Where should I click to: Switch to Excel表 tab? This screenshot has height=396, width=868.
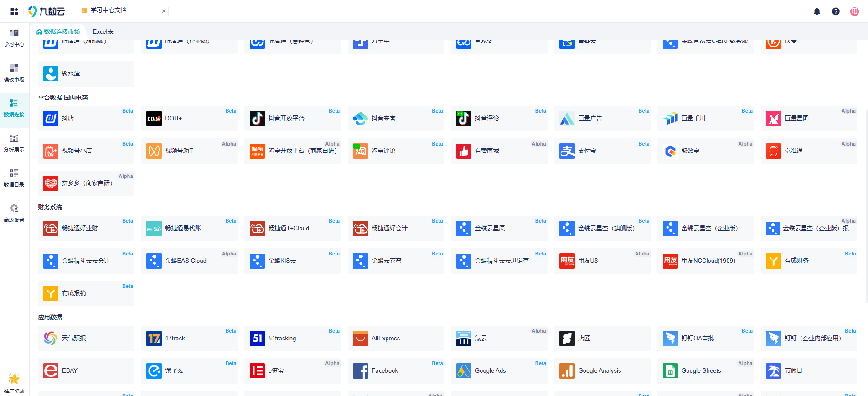click(x=103, y=31)
